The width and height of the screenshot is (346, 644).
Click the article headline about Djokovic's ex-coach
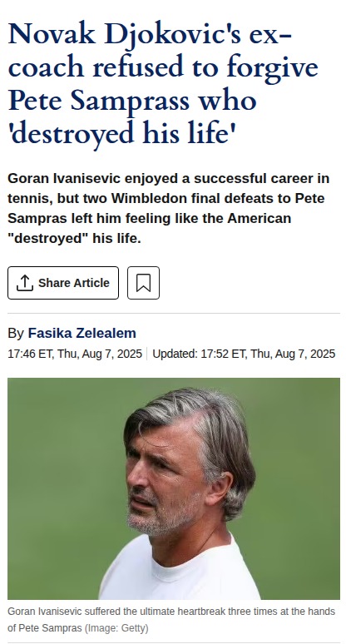163,84
